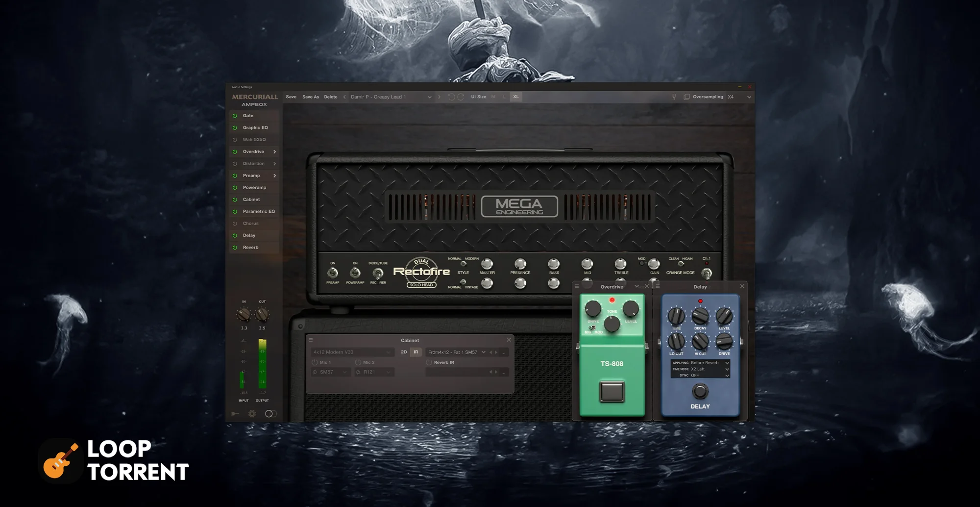Viewport: 980px width, 507px height.
Task: Select the IR cabinet mode tab
Action: tap(416, 352)
